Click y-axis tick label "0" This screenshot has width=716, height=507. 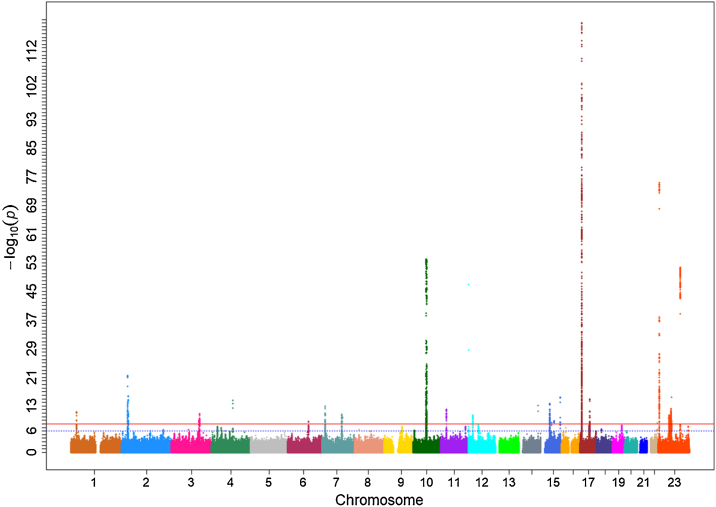point(32,452)
